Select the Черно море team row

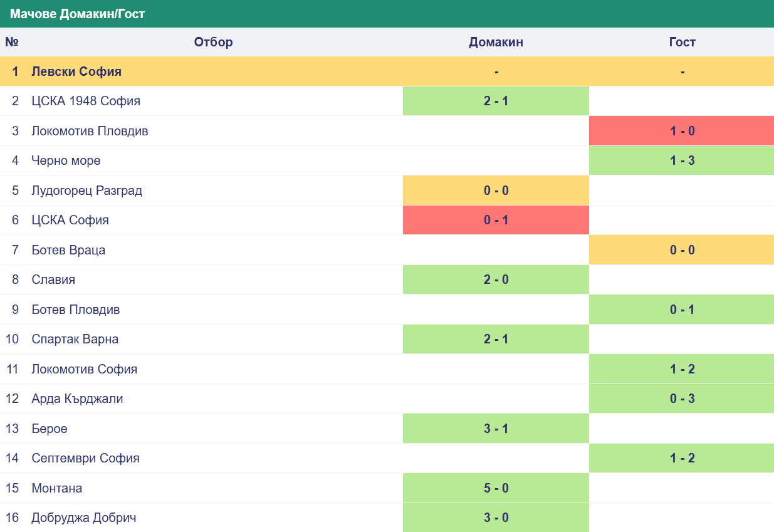(x=387, y=160)
